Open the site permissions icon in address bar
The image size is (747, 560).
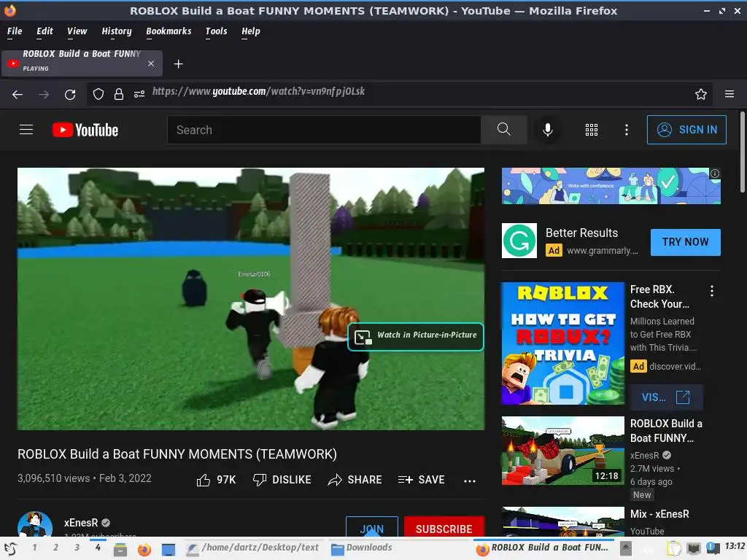[x=139, y=94]
